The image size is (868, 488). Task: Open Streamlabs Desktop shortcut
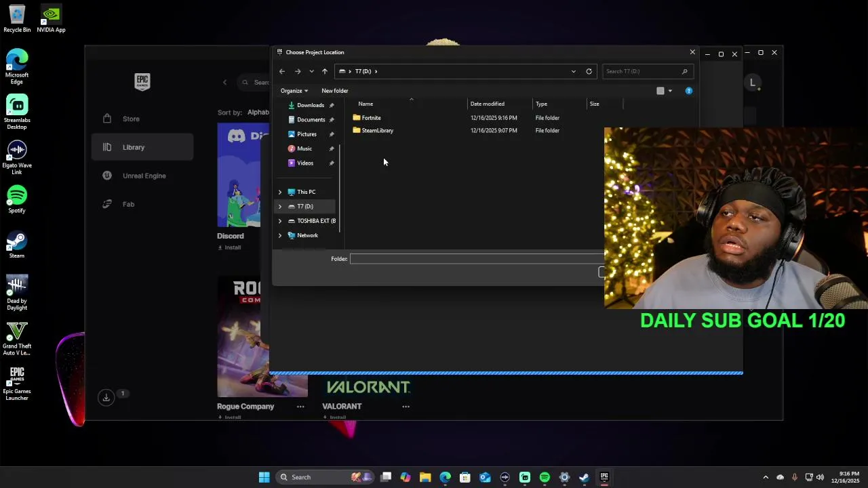coord(17,112)
